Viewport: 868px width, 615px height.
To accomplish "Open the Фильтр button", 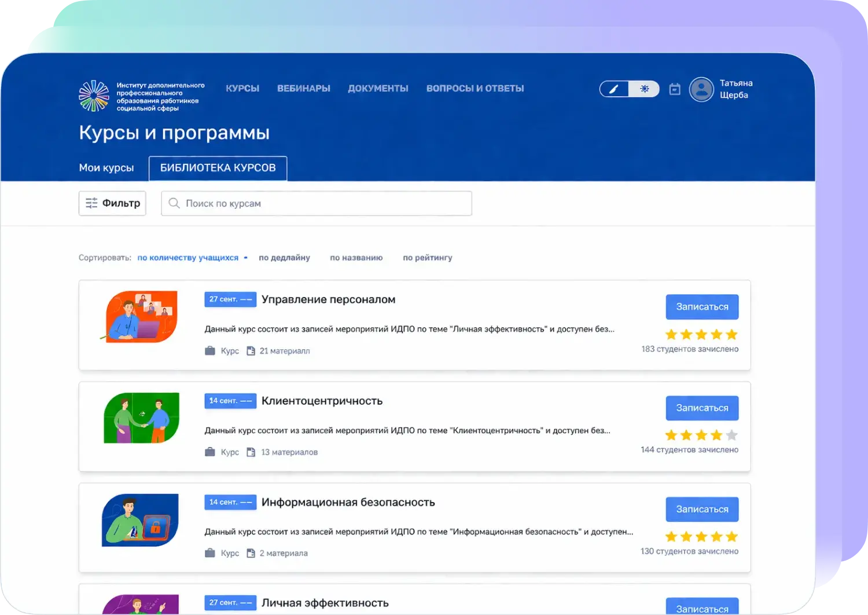I will click(112, 203).
